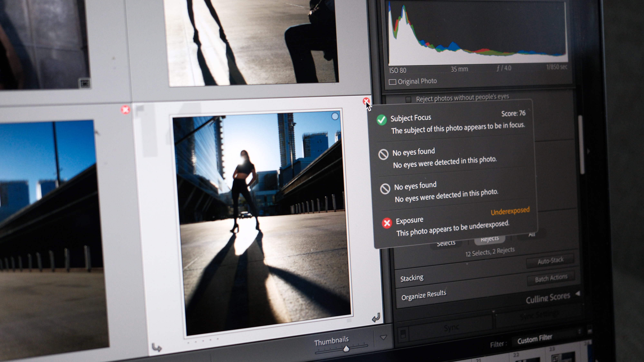Click the red Exposure error icon
644x362 pixels.
click(387, 223)
